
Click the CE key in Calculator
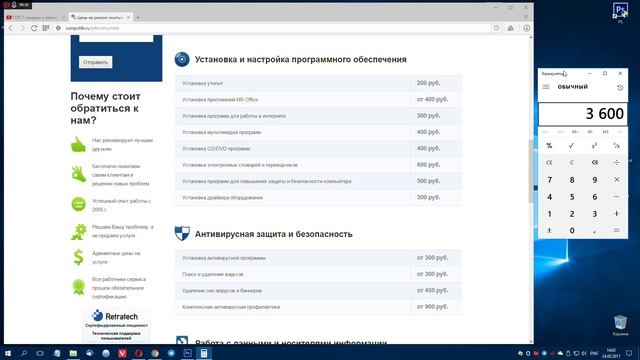(x=549, y=162)
